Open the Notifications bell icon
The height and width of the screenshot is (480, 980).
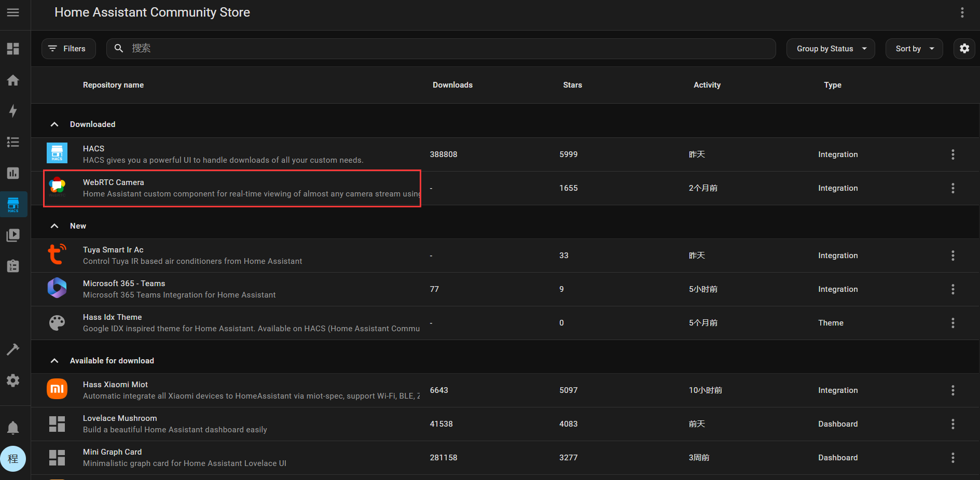[13, 428]
